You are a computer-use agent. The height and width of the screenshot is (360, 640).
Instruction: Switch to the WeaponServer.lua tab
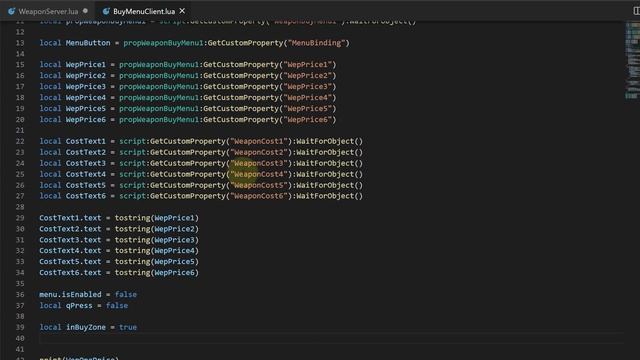point(48,11)
